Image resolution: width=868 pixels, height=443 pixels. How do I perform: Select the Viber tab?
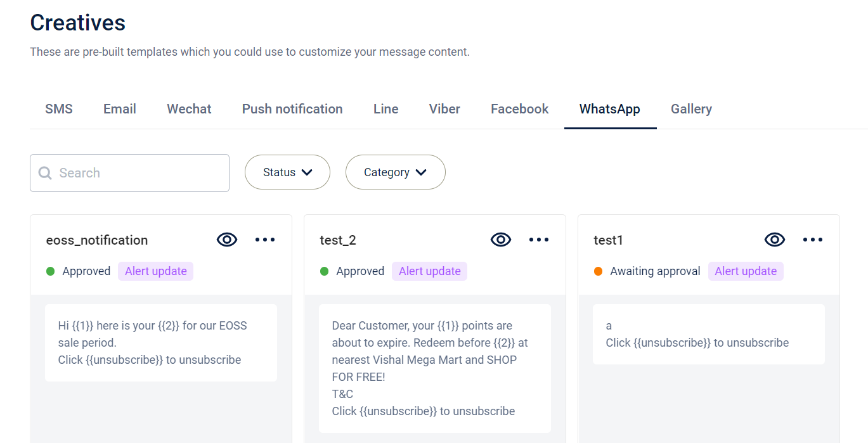(x=444, y=109)
